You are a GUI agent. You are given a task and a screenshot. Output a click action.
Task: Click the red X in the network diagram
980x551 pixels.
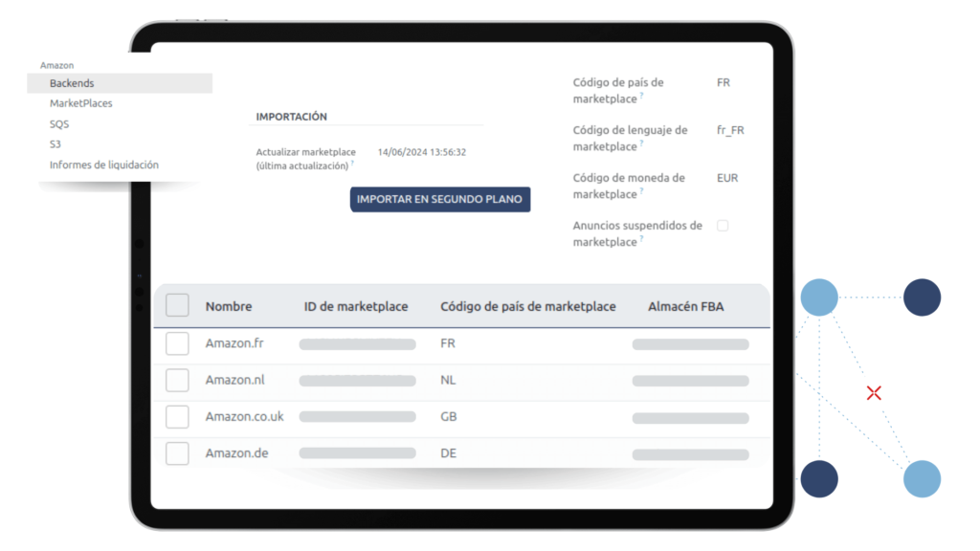(873, 392)
